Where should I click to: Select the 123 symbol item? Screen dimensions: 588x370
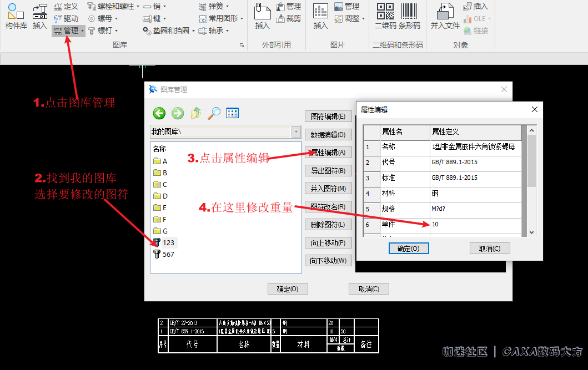(x=164, y=242)
